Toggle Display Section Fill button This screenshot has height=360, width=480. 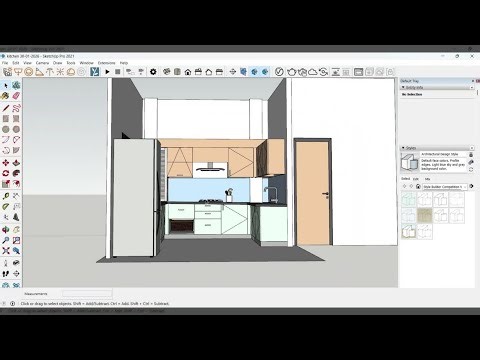coord(265,72)
